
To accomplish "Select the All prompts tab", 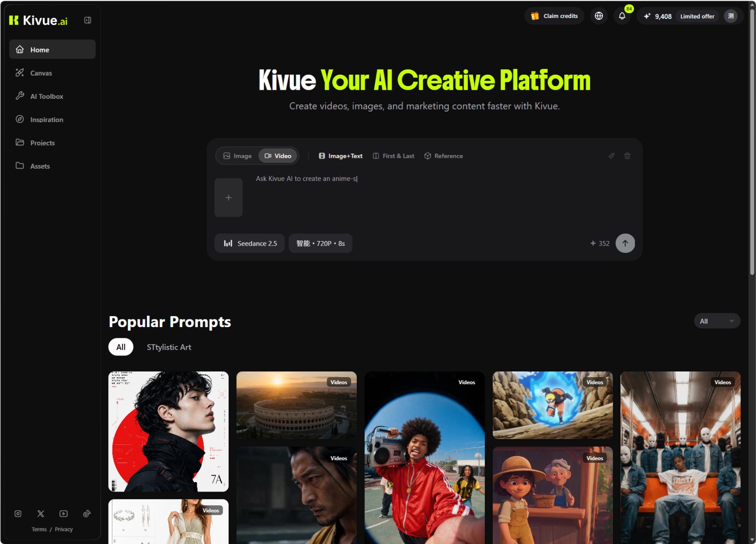I will pyautogui.click(x=121, y=347).
